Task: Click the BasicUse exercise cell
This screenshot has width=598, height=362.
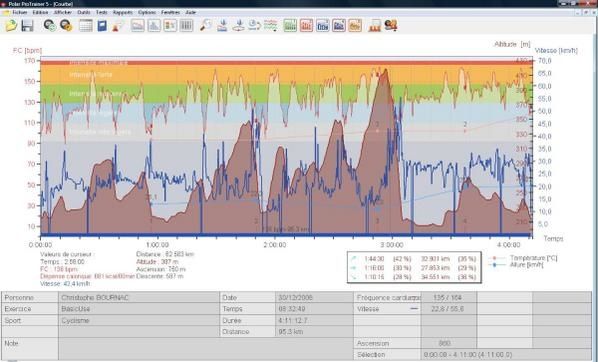Action: pyautogui.click(x=139, y=309)
